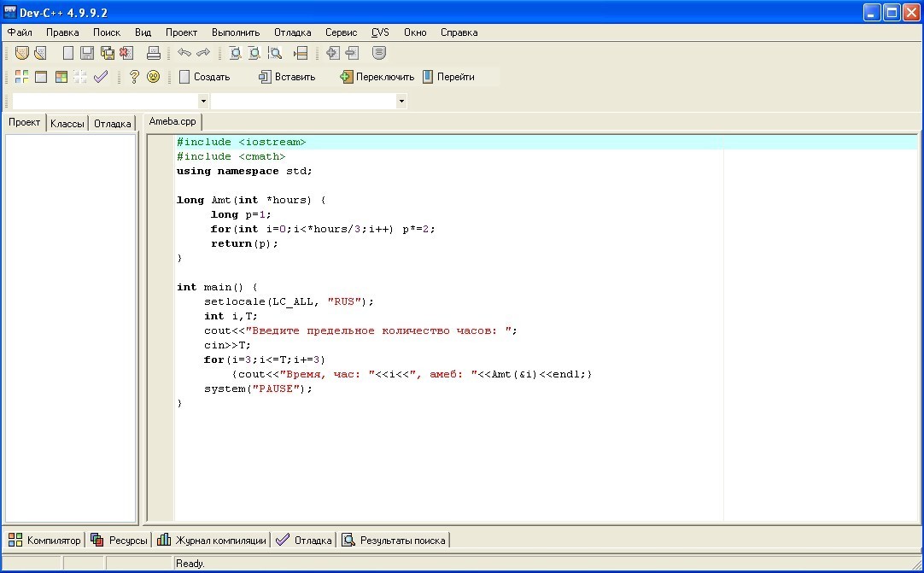Click the Print icon in toolbar
This screenshot has height=573, width=924.
coord(154,53)
